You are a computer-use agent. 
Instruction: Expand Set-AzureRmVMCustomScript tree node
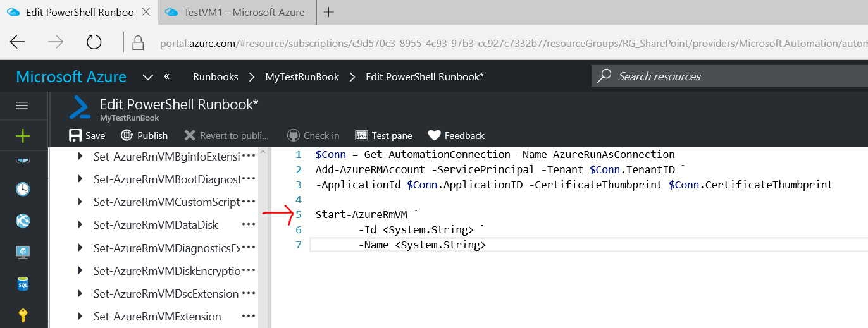(80, 202)
